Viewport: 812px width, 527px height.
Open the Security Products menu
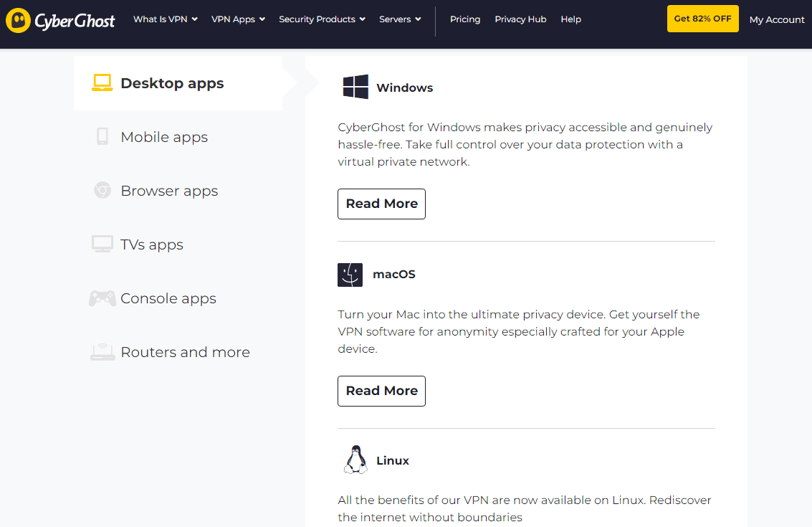322,19
